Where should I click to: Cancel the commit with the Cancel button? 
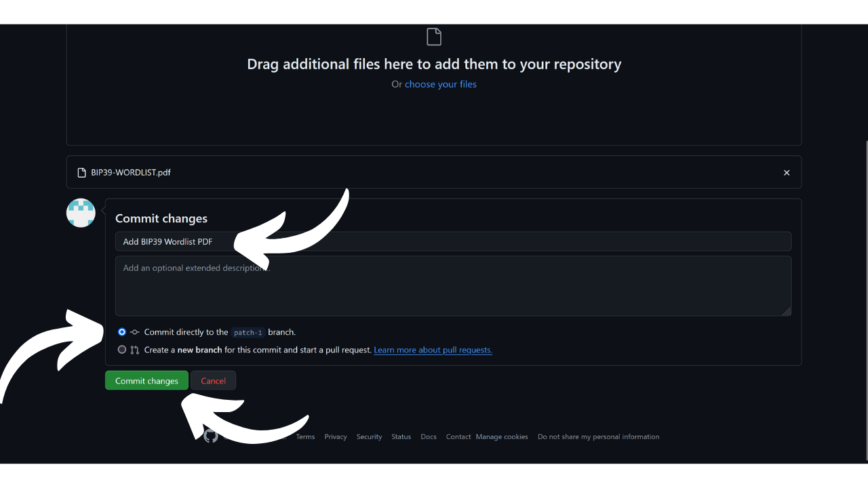pyautogui.click(x=213, y=381)
